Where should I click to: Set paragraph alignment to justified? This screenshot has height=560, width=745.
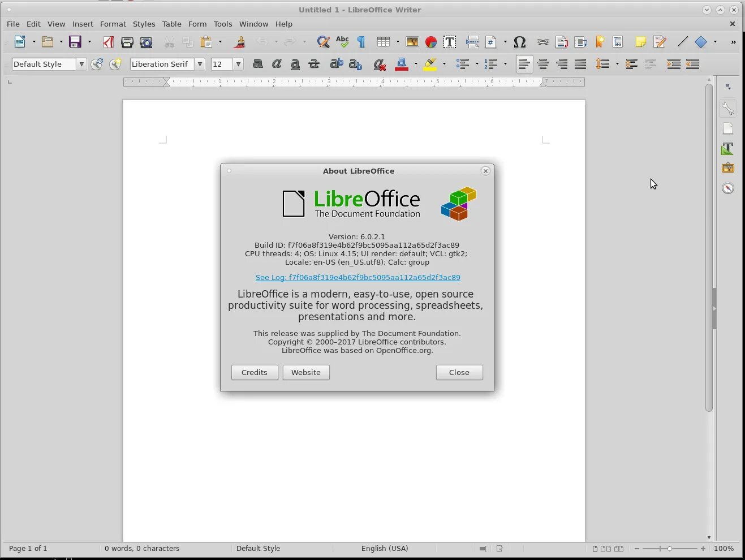coord(580,64)
